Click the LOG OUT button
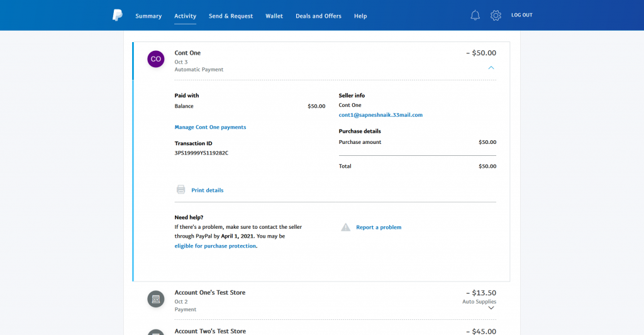Image resolution: width=644 pixels, height=335 pixels. coord(521,15)
